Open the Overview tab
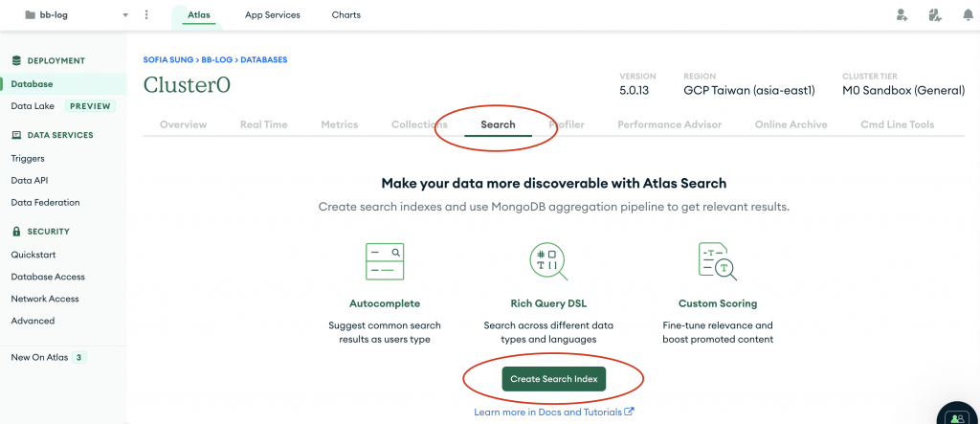The image size is (980, 424). point(183,124)
